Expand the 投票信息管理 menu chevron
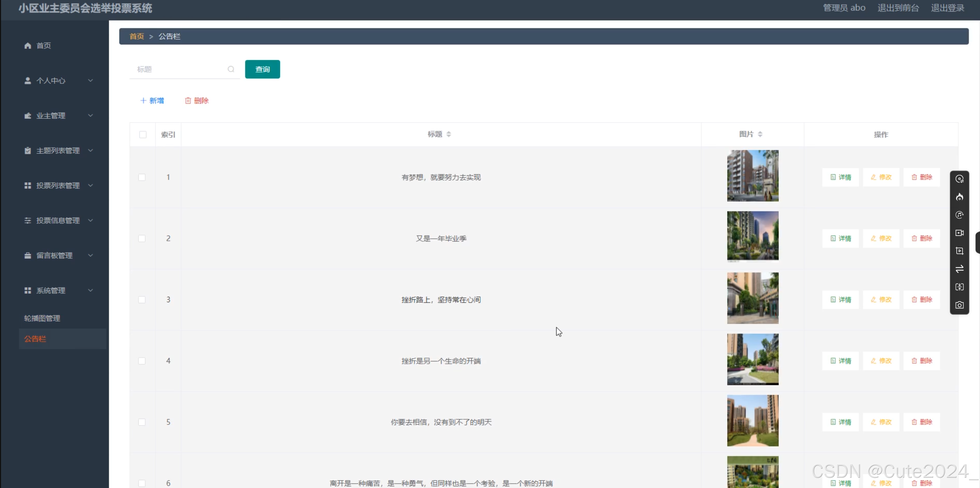Screen dimensions: 980x488 tap(90, 221)
